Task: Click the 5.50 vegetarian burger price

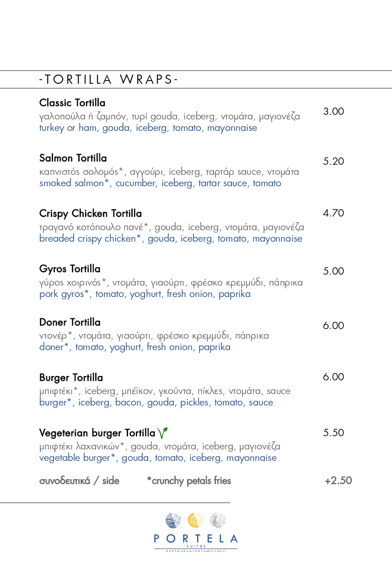Action: click(333, 433)
